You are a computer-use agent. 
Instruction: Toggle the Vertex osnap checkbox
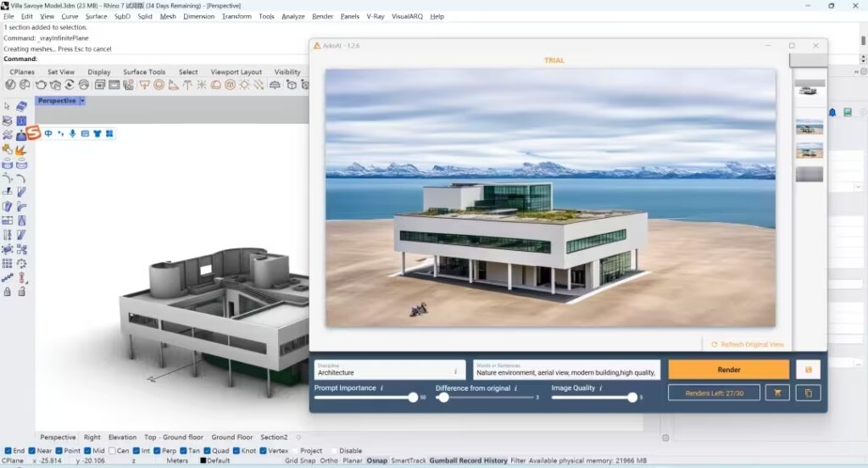coord(263,451)
